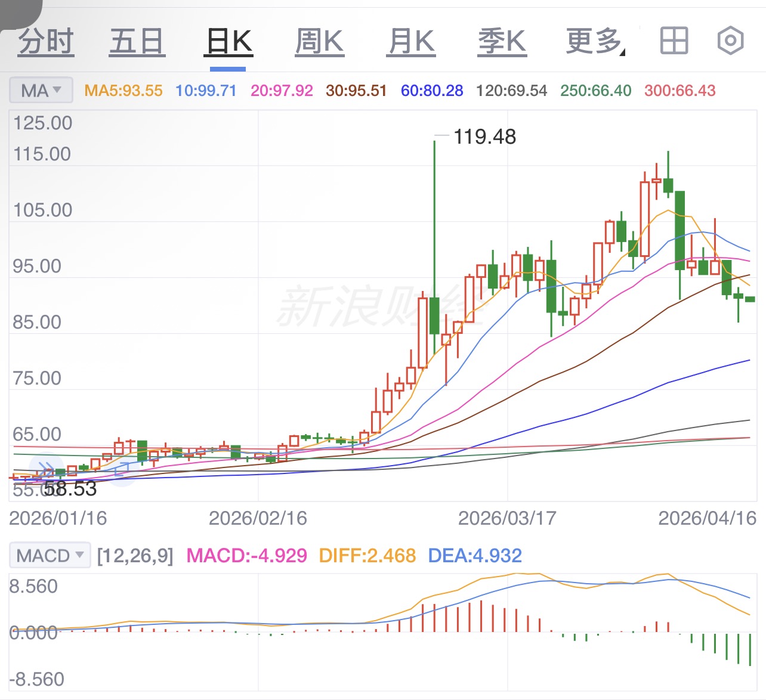This screenshot has height=700, width=766.
Task: Switch to the 五日 tab
Action: (x=137, y=42)
